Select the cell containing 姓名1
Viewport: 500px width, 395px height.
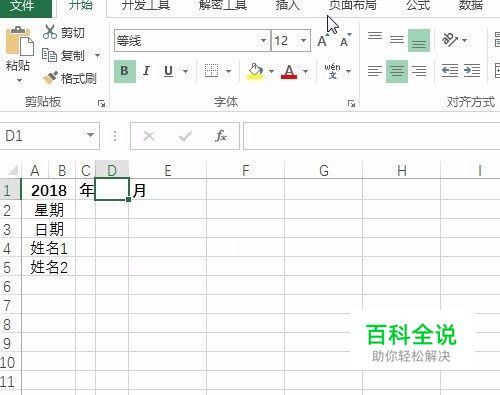[49, 248]
